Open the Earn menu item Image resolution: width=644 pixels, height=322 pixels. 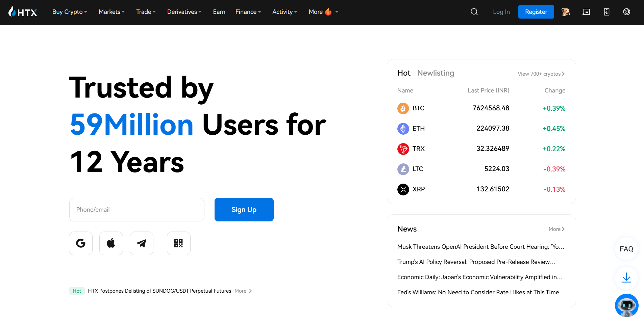click(219, 12)
